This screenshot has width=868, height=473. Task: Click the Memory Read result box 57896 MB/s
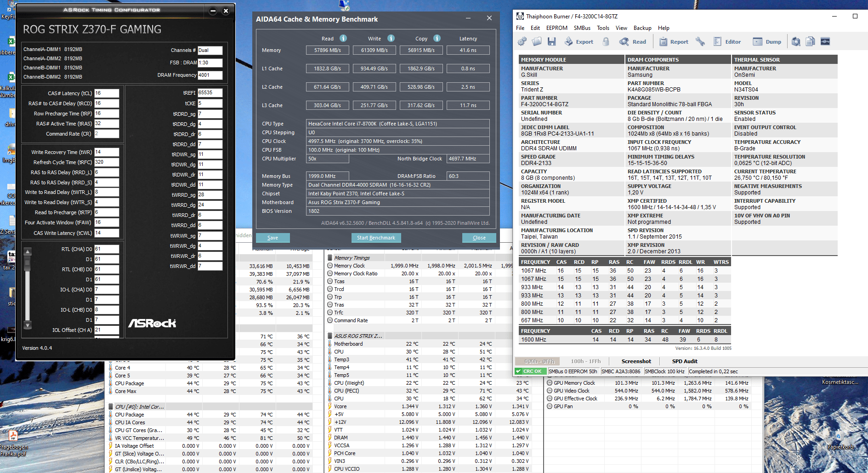point(328,50)
